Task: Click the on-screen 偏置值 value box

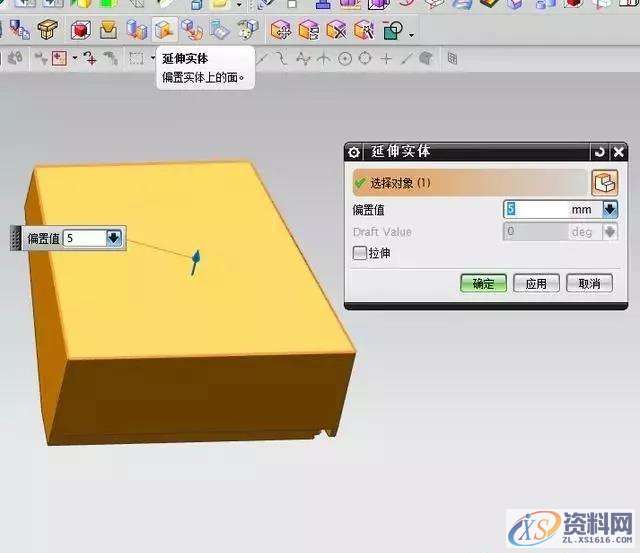Action: pyautogui.click(x=83, y=238)
